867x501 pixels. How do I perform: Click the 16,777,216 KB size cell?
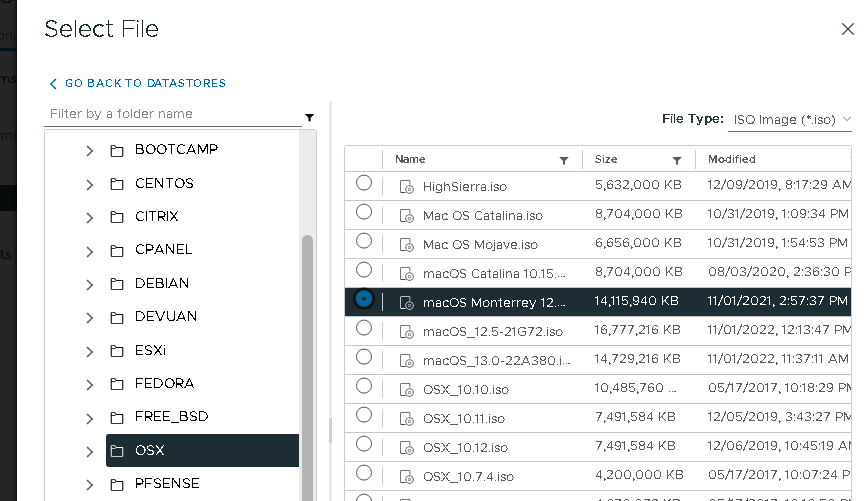pos(637,330)
